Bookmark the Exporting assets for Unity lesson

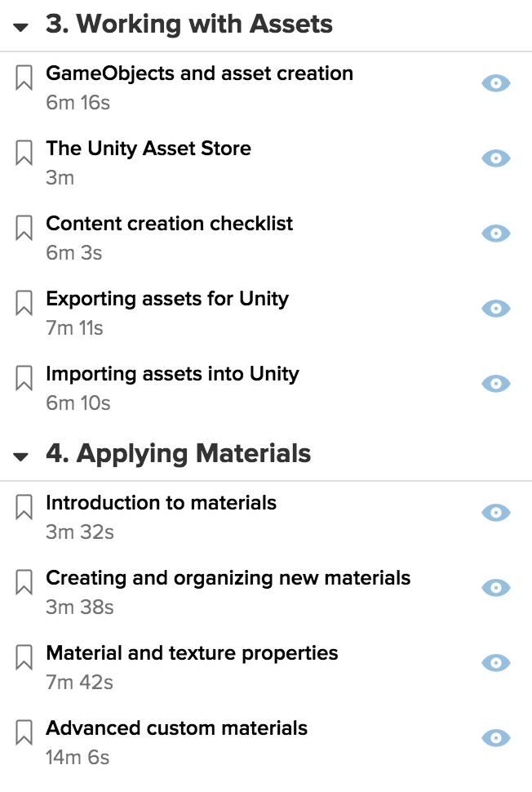24,303
